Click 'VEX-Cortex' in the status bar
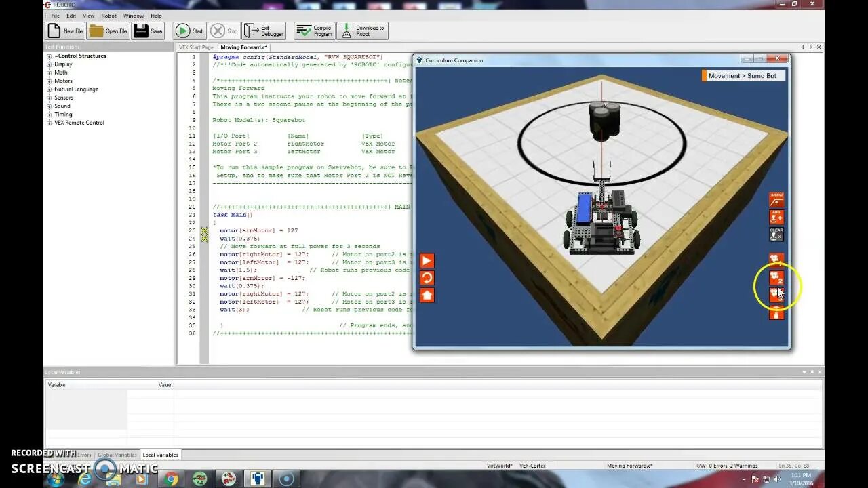This screenshot has height=488, width=868. point(532,466)
